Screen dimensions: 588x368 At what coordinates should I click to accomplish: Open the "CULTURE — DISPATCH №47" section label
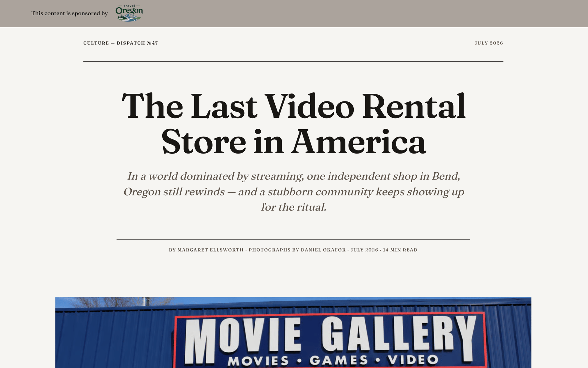tap(121, 43)
